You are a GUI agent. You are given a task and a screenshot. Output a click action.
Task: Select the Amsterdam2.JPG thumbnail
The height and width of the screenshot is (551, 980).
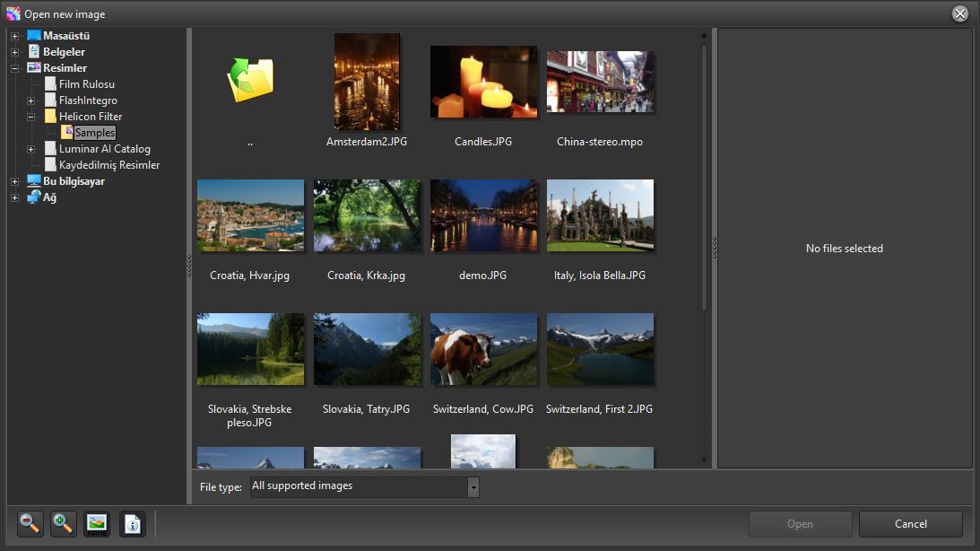(x=367, y=82)
